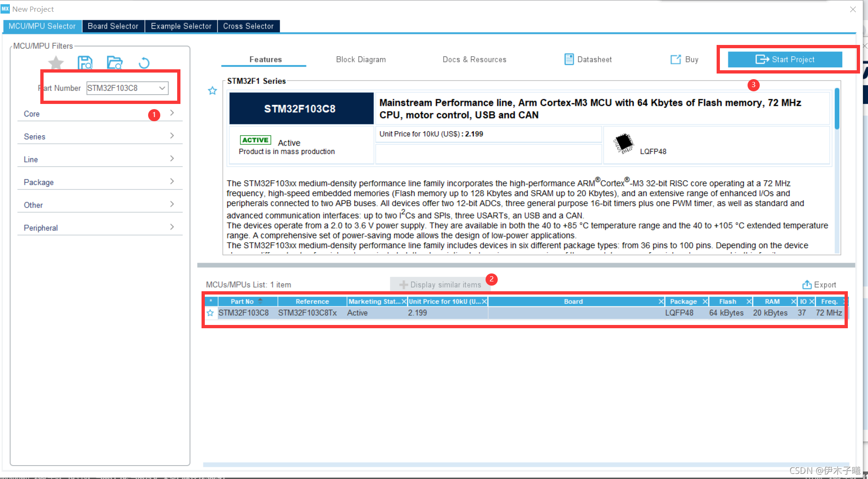Switch to the Cross Selector tab
The width and height of the screenshot is (868, 479).
(248, 26)
